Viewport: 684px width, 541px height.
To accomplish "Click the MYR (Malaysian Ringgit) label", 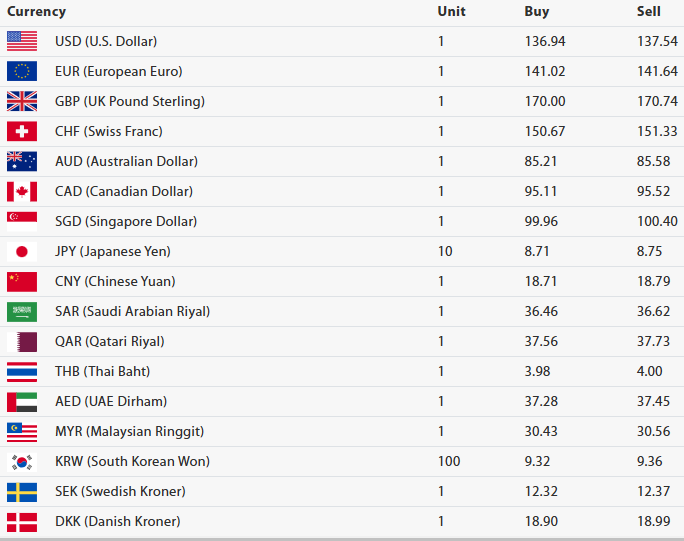I will point(129,431).
